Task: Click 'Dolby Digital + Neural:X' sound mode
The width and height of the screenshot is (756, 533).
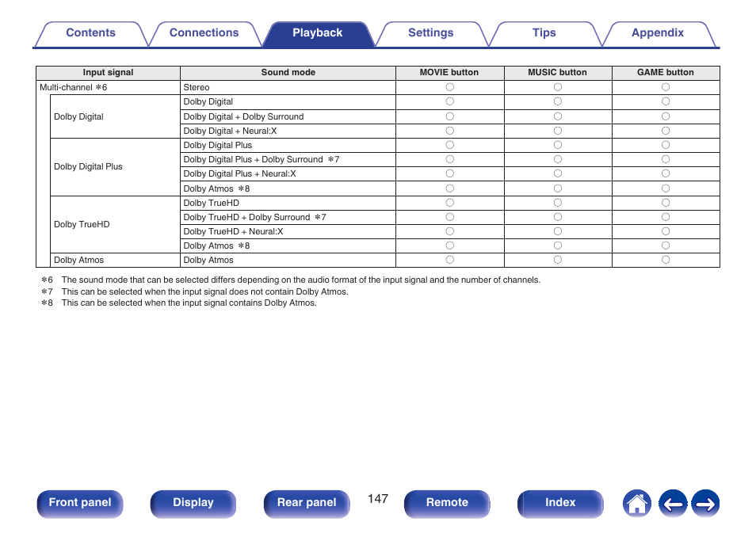Action: tap(288, 131)
